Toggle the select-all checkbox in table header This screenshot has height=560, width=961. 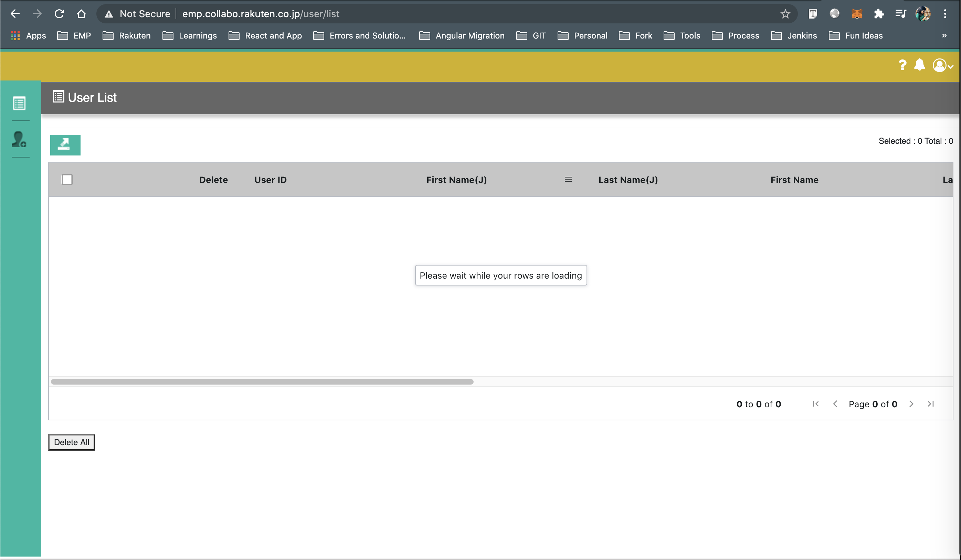[67, 179]
